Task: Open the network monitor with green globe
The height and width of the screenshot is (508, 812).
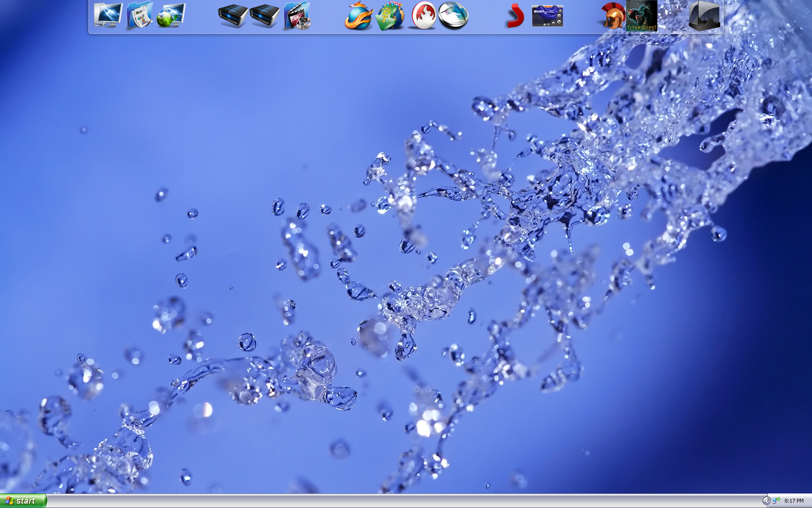Action: pos(171,15)
